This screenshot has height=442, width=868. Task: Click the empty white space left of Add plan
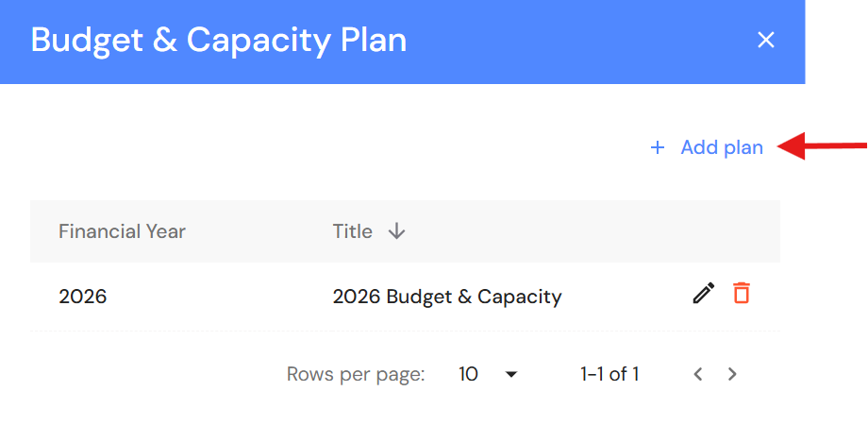pyautogui.click(x=330, y=147)
